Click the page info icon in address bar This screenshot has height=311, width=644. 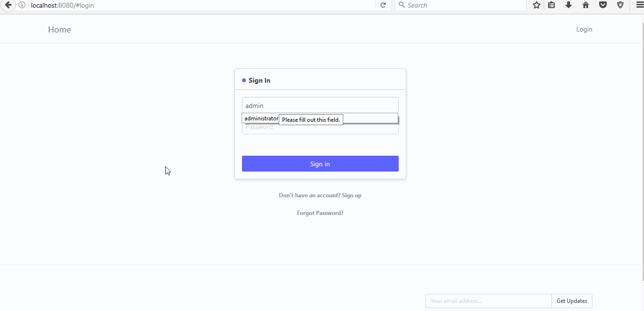22,5
